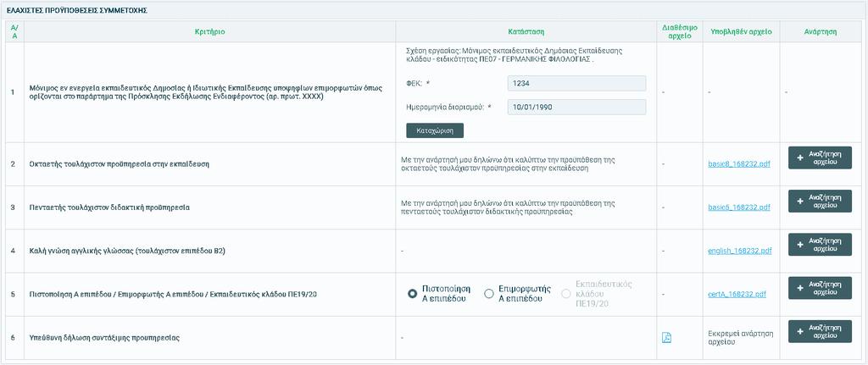The width and height of the screenshot is (868, 365).
Task: Download the available PDF file in row 6
Action: pos(666,337)
